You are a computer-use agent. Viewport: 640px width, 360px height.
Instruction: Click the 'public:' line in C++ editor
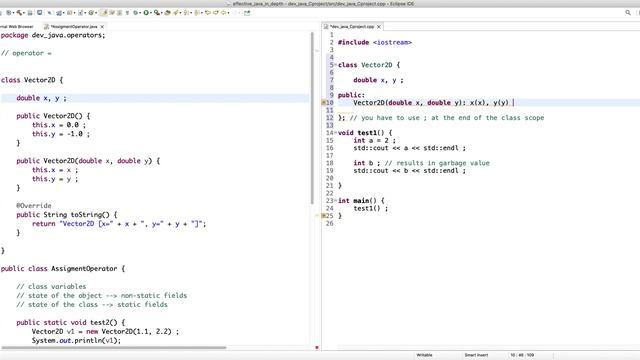point(351,95)
